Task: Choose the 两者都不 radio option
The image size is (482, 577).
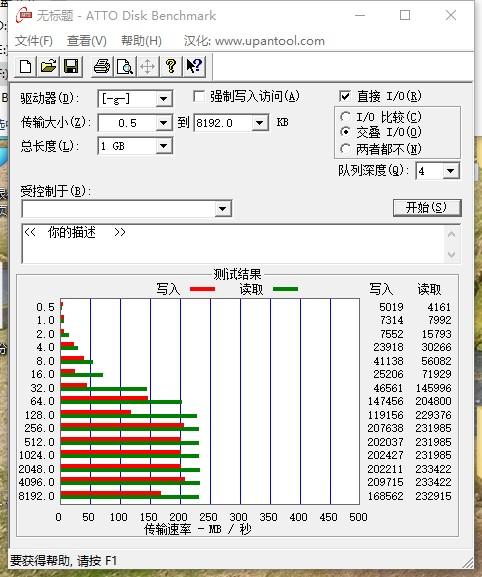Action: point(345,149)
